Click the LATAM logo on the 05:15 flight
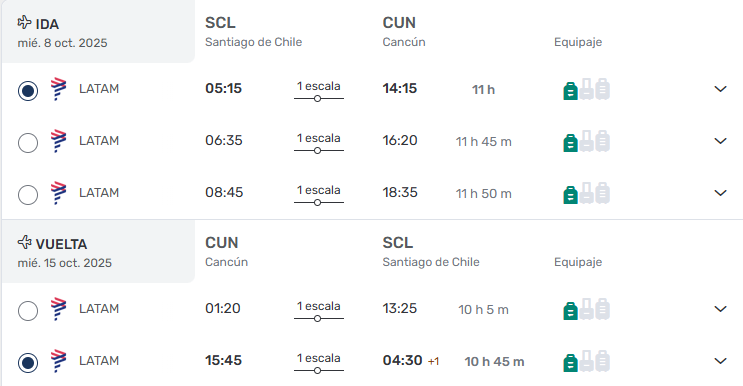 [x=58, y=89]
